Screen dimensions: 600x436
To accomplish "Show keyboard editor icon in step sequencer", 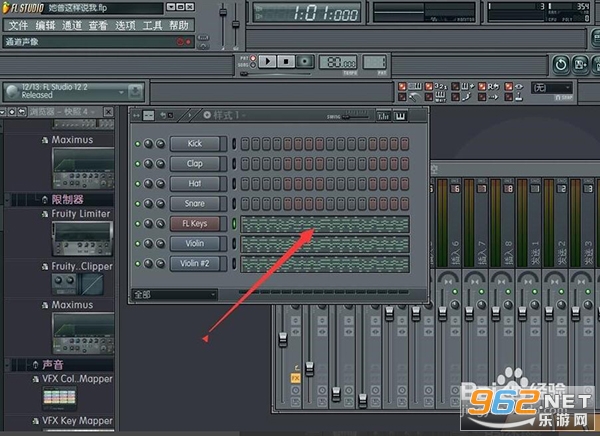I will [400, 116].
